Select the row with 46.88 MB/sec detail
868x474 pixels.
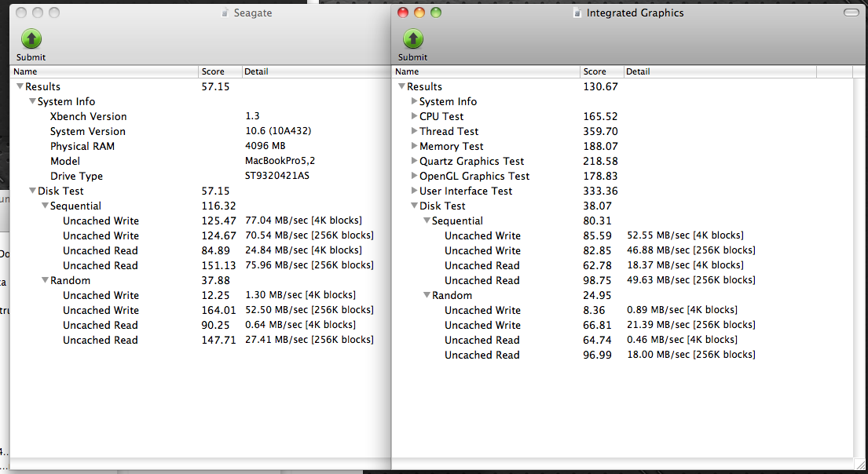623,250
